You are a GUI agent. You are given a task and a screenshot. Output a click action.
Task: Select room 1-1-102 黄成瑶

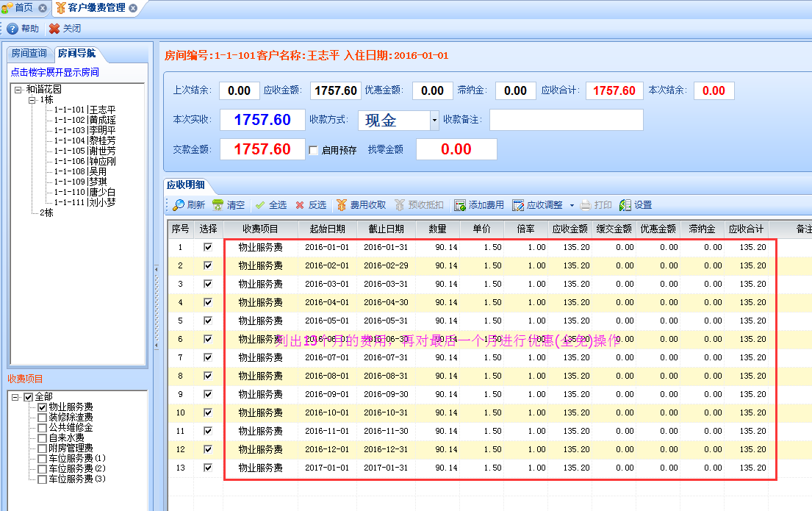[x=85, y=121]
